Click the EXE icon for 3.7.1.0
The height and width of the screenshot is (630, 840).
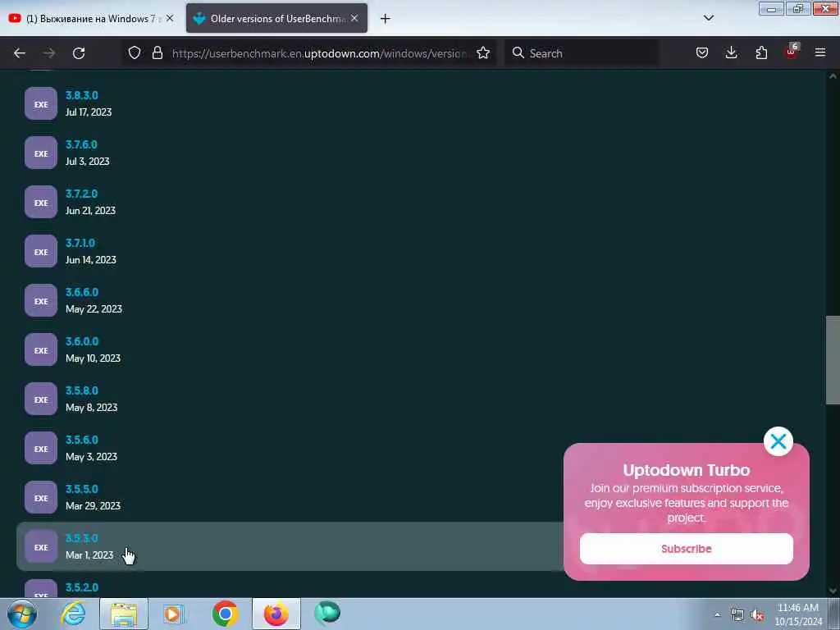coord(41,252)
